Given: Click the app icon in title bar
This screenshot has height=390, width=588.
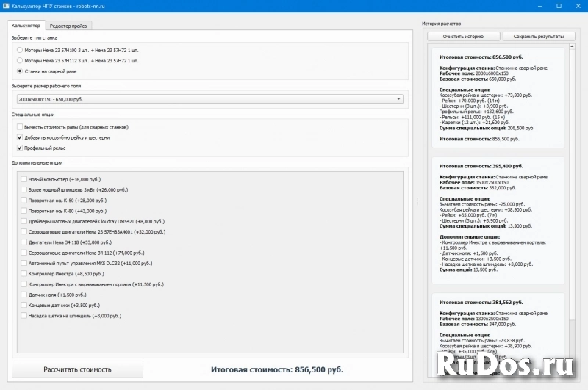Looking at the screenshot, I should click(x=6, y=5).
